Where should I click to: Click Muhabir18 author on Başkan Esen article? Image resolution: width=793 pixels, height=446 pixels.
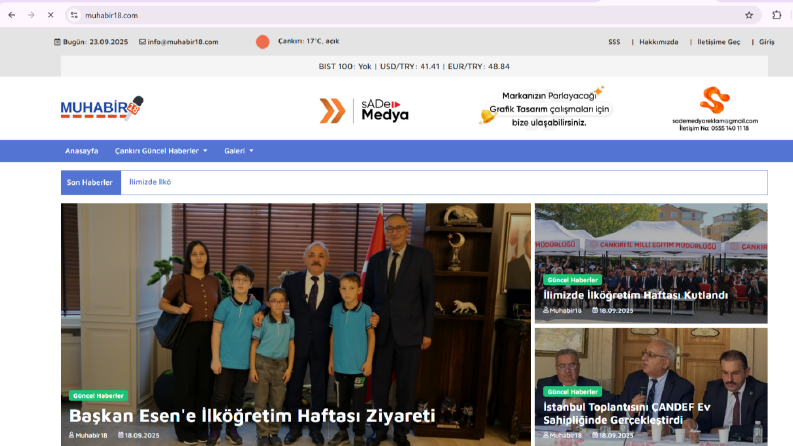pos(88,435)
